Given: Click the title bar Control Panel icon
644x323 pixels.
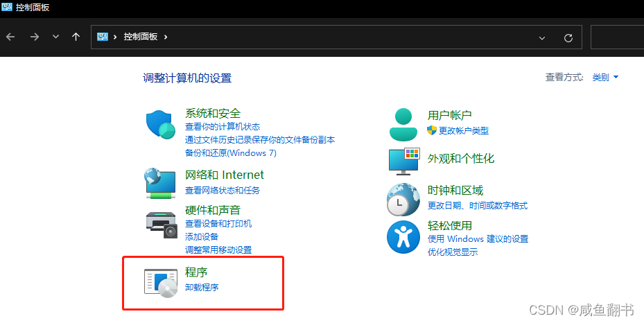Looking at the screenshot, I should coord(7,7).
